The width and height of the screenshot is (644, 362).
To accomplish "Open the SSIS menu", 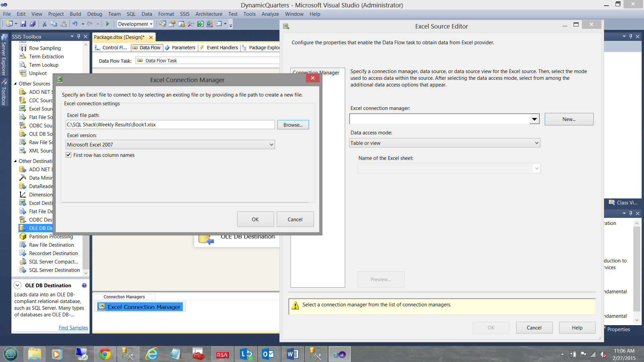I will 184,14.
